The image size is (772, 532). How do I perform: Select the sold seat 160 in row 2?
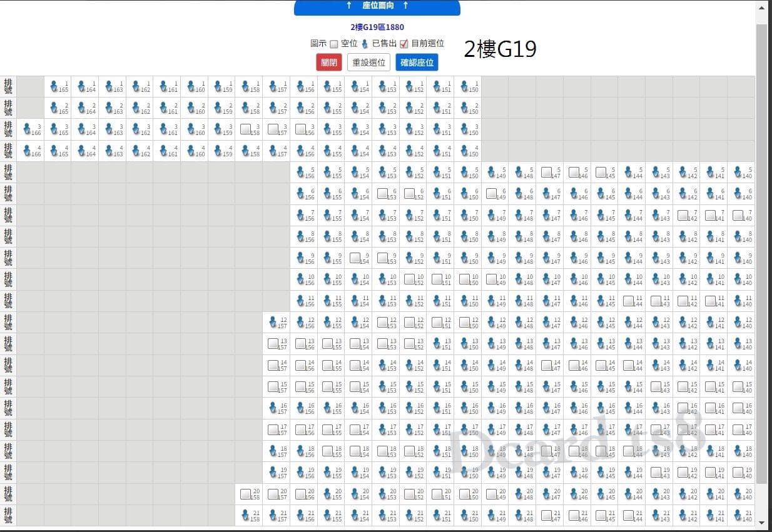[x=191, y=108]
